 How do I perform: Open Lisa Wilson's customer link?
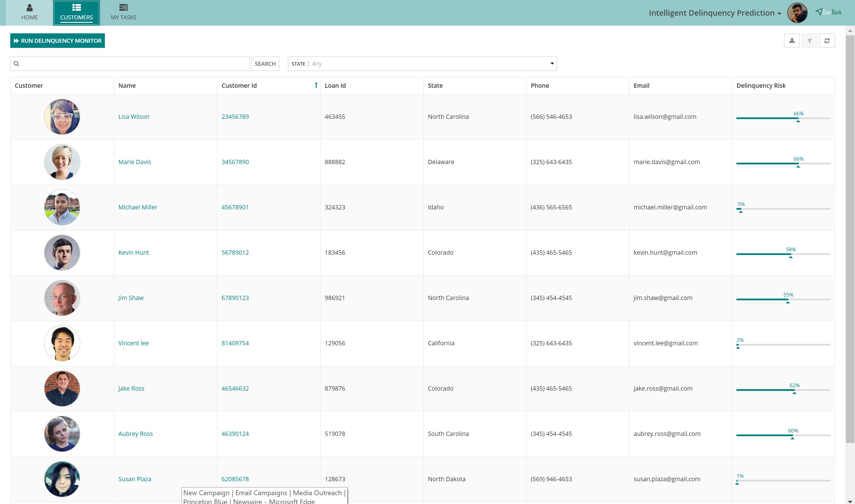133,117
